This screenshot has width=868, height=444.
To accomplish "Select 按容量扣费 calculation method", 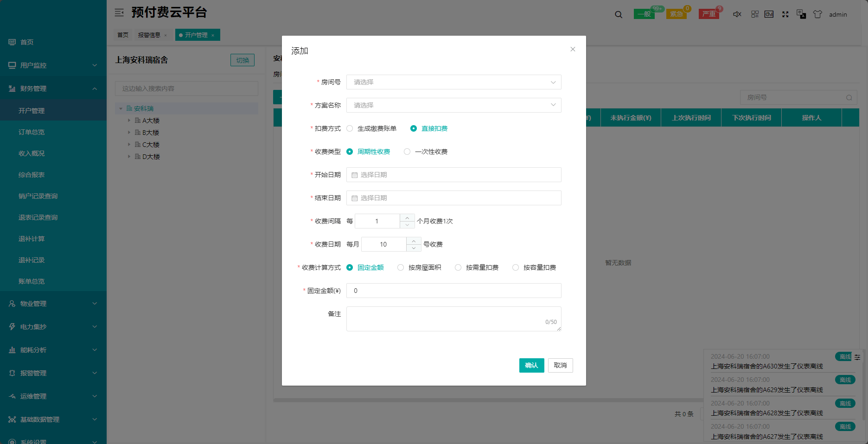I will [x=534, y=267].
